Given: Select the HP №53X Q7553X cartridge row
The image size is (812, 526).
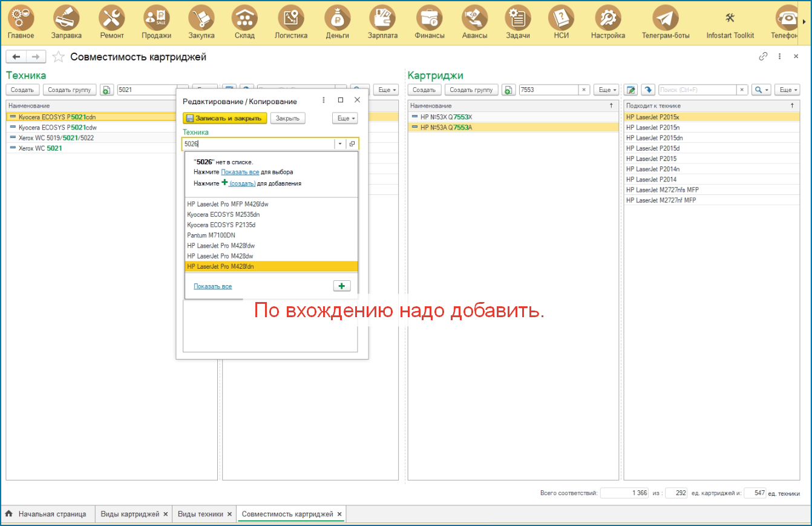Looking at the screenshot, I should coord(513,117).
